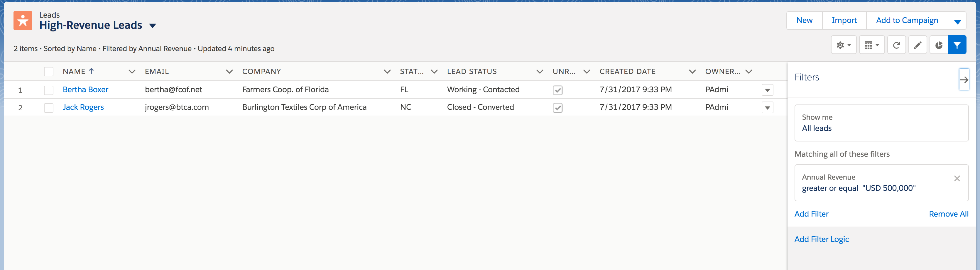Refresh the leads list
The height and width of the screenshot is (270, 980).
pos(896,45)
